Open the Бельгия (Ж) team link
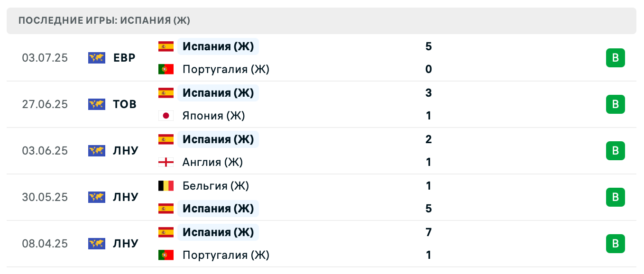644x274 pixels. tap(216, 186)
